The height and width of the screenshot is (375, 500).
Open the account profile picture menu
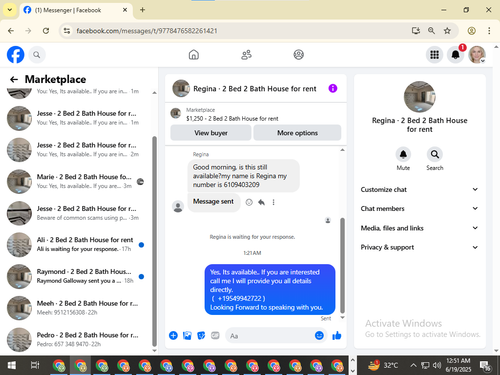click(x=477, y=55)
